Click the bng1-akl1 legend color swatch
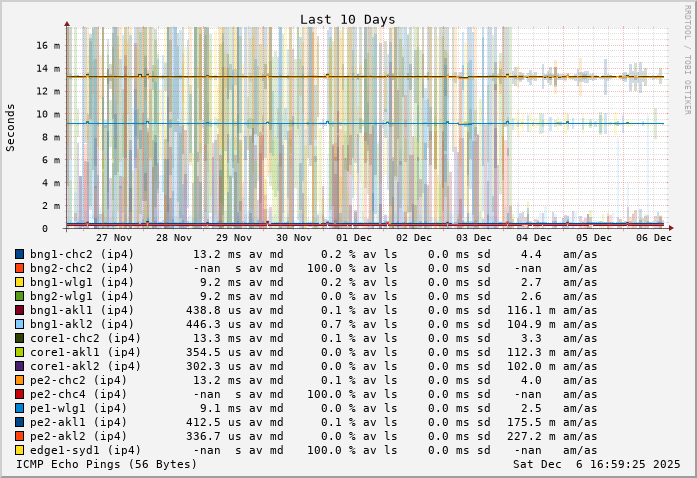 click(19, 310)
